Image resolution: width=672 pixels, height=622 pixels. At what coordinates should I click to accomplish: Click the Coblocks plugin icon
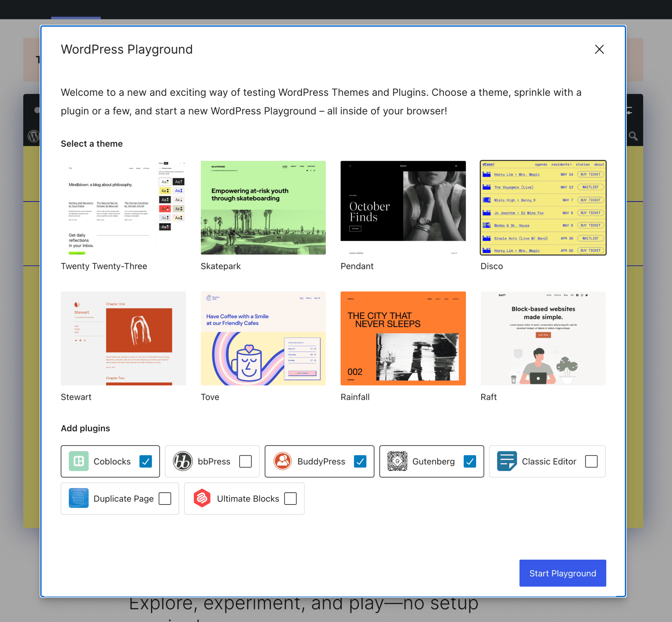point(78,461)
